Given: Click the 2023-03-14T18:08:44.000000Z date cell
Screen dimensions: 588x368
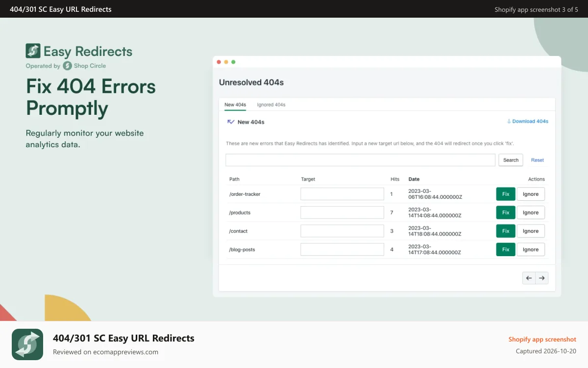Looking at the screenshot, I should 435,231.
